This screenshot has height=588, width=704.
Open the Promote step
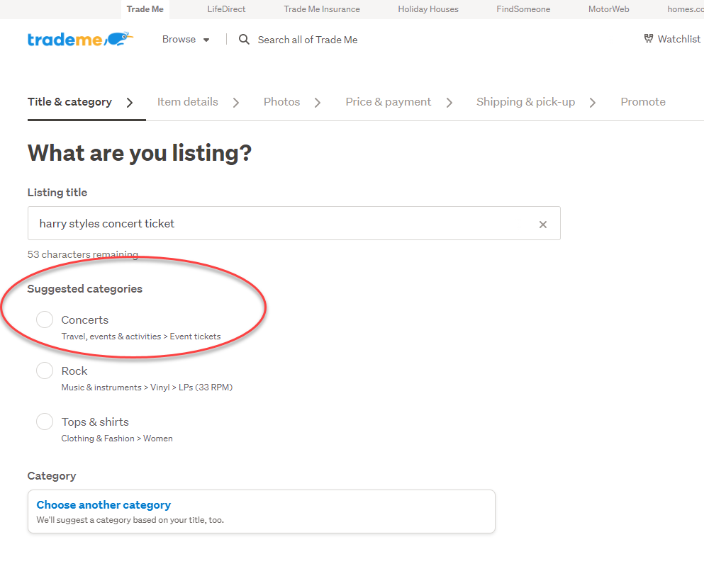[x=642, y=102]
